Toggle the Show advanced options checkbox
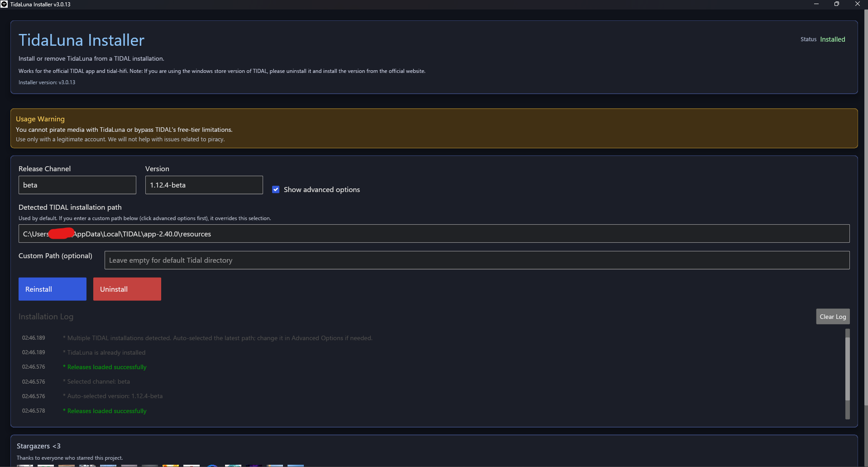Image resolution: width=868 pixels, height=467 pixels. 276,189
